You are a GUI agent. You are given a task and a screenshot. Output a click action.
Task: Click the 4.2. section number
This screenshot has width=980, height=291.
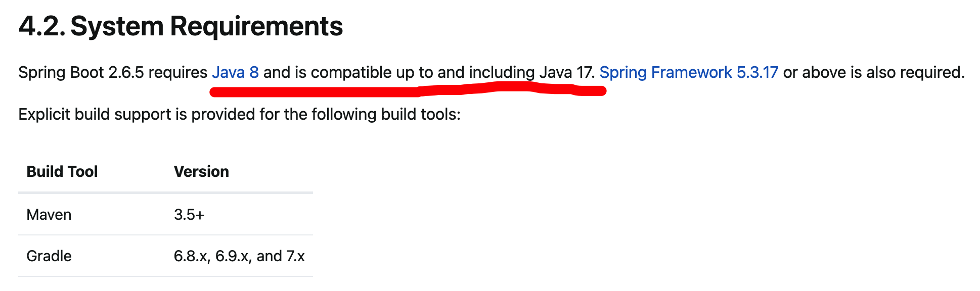[42, 26]
